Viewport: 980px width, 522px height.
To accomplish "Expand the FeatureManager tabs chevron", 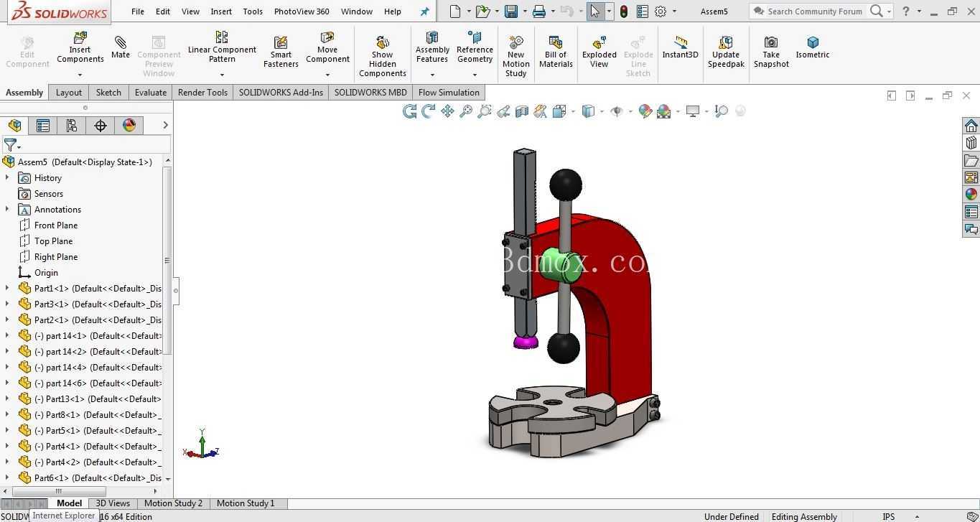I will (x=165, y=126).
